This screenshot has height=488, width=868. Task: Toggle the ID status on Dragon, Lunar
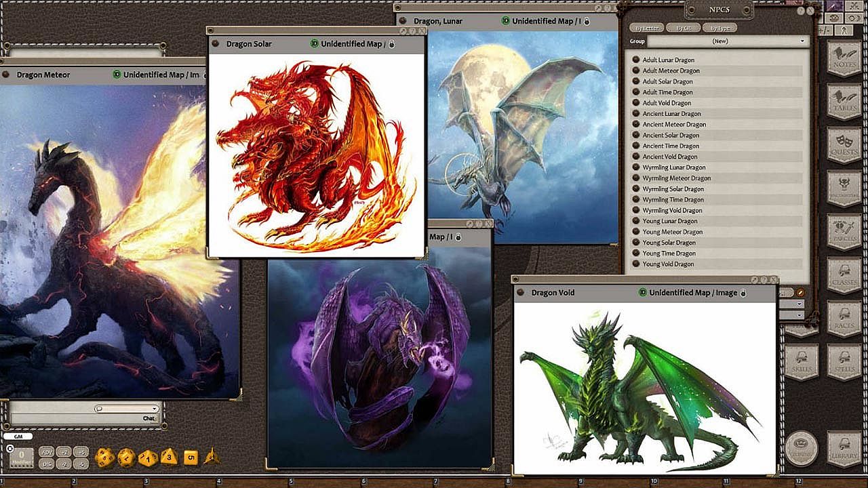[x=505, y=21]
